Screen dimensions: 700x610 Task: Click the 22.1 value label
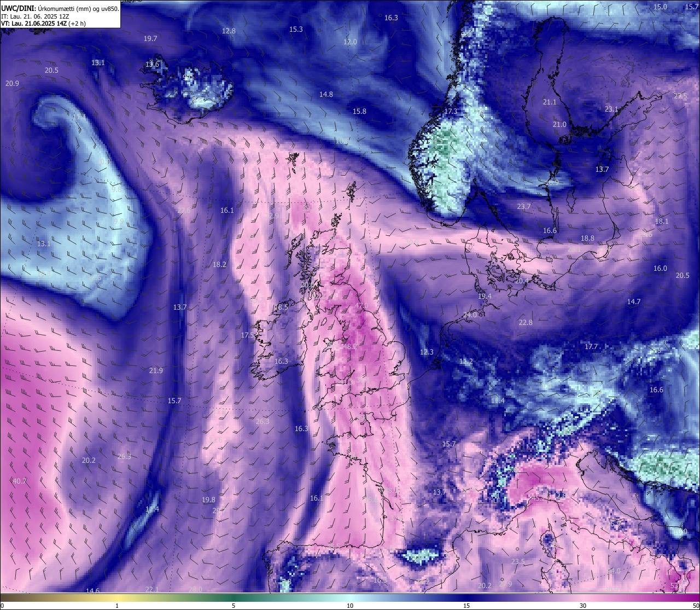click(151, 589)
